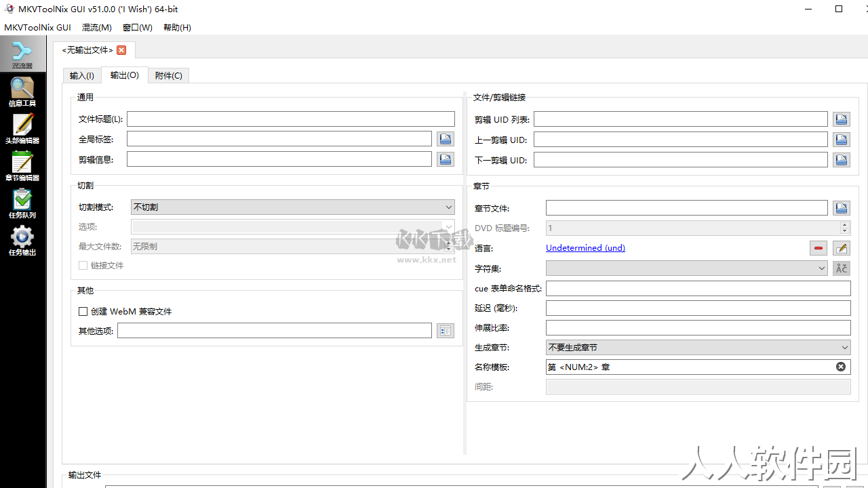Image resolution: width=868 pixels, height=488 pixels.
Task: Open the 字符集 dropdown
Action: click(x=687, y=268)
